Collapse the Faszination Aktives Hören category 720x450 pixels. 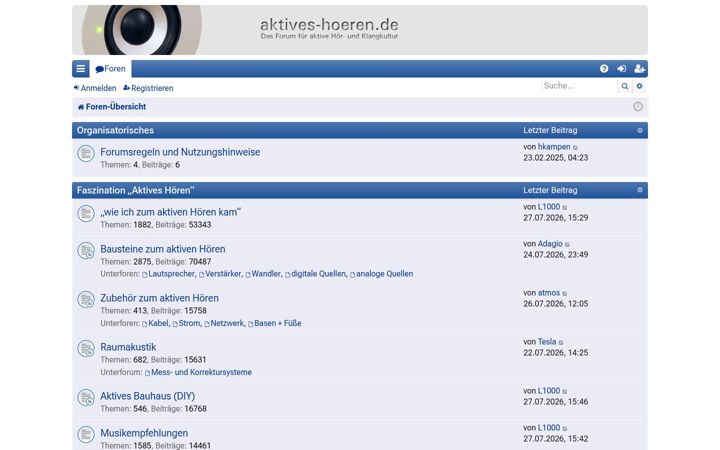(x=640, y=190)
